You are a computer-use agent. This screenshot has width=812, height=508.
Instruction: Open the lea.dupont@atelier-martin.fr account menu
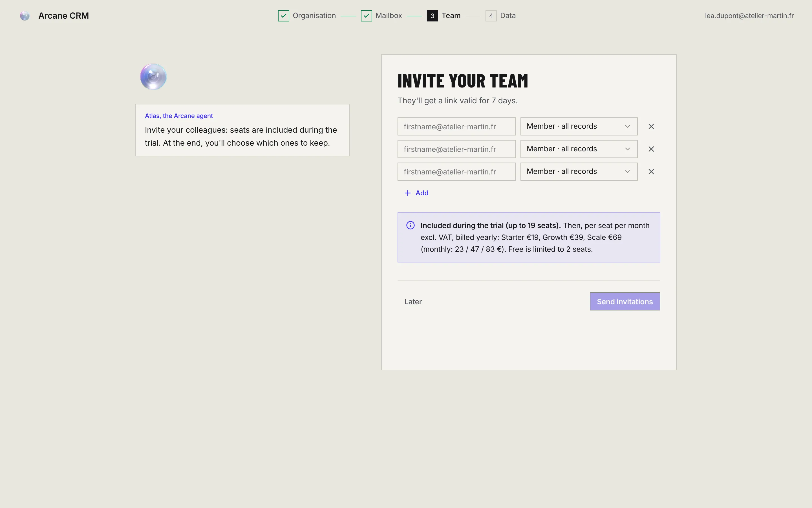pos(749,16)
